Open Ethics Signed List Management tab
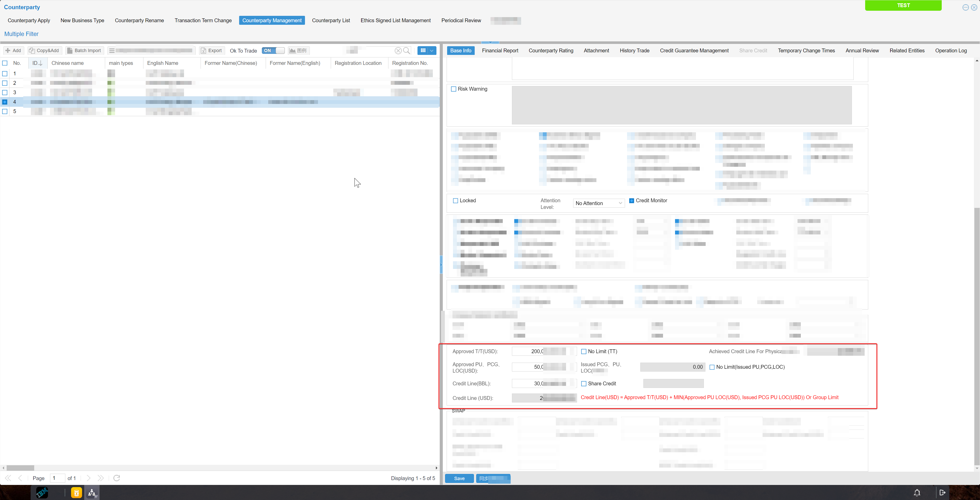Image resolution: width=980 pixels, height=500 pixels. [x=395, y=21]
